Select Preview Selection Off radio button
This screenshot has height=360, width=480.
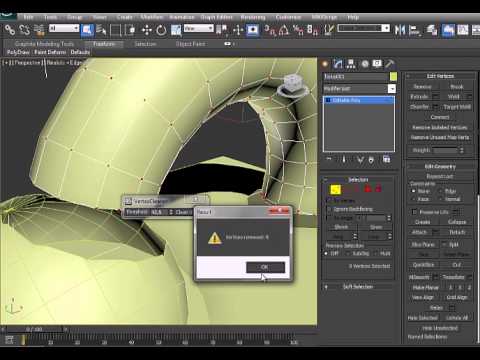coord(326,254)
